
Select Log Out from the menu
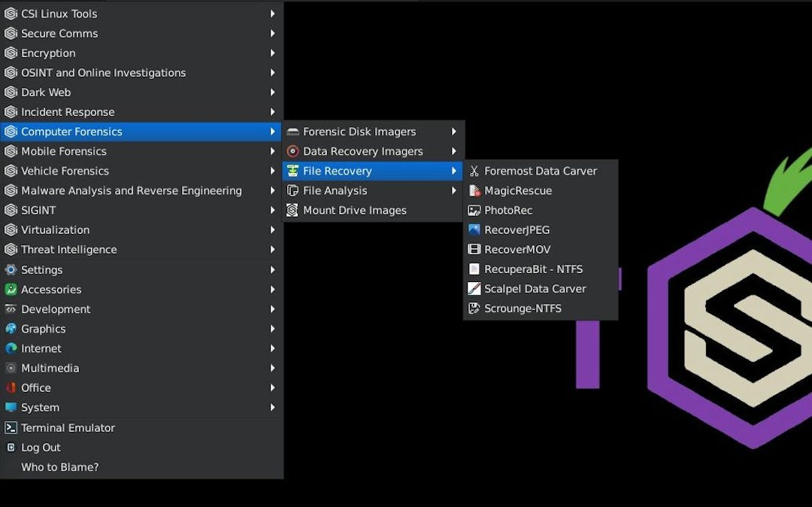[x=41, y=448]
